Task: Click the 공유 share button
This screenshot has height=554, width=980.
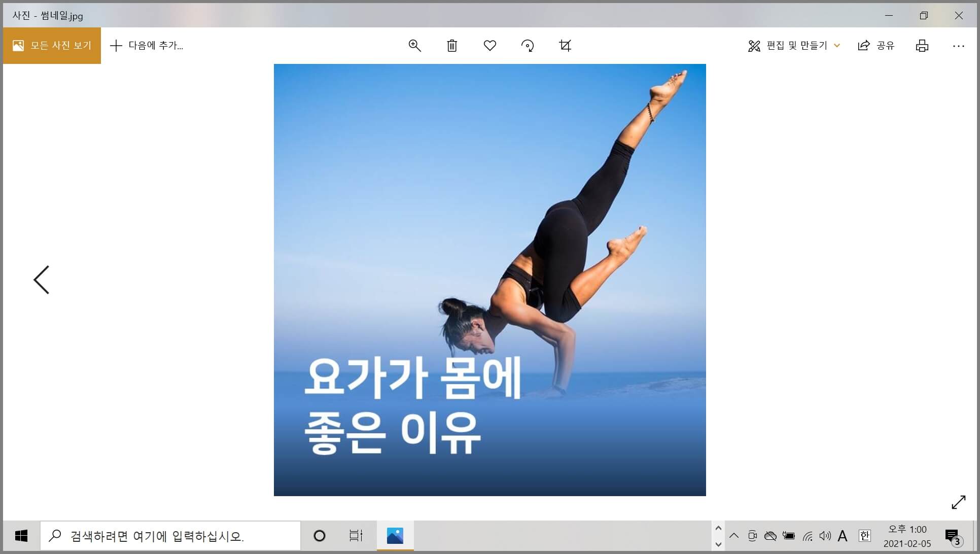Action: [x=876, y=46]
